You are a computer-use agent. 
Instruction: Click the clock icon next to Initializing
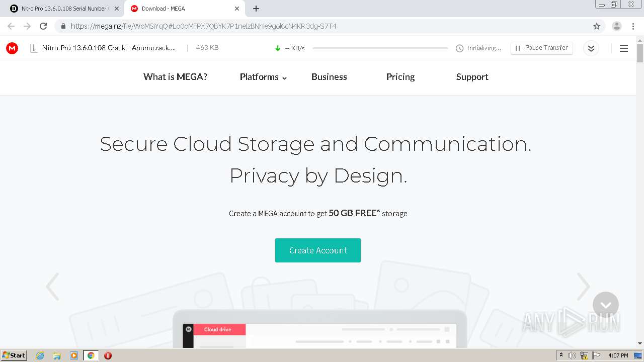pyautogui.click(x=459, y=48)
